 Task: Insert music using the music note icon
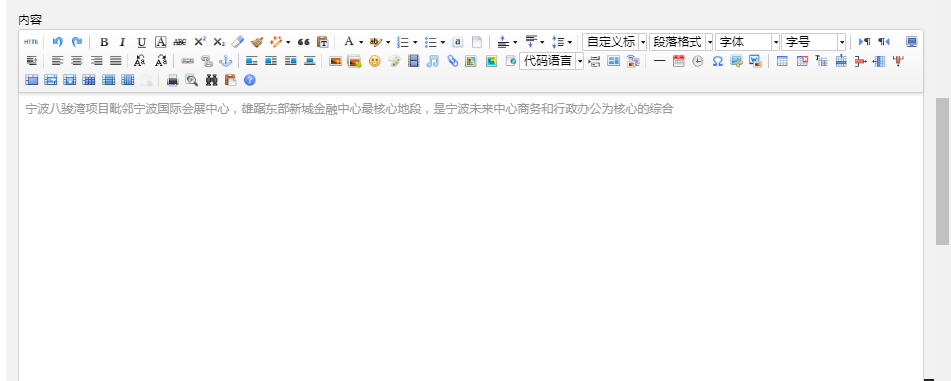click(432, 61)
